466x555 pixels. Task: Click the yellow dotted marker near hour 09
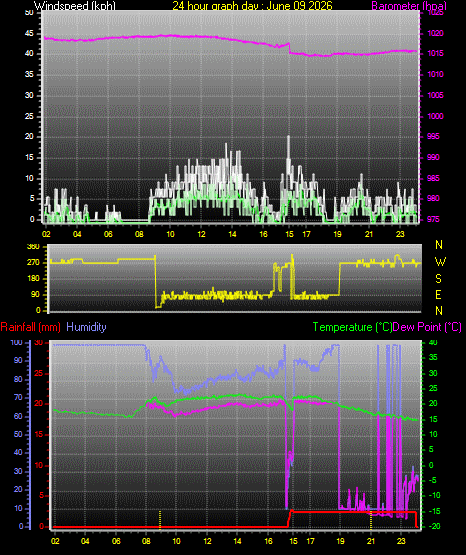160,519
